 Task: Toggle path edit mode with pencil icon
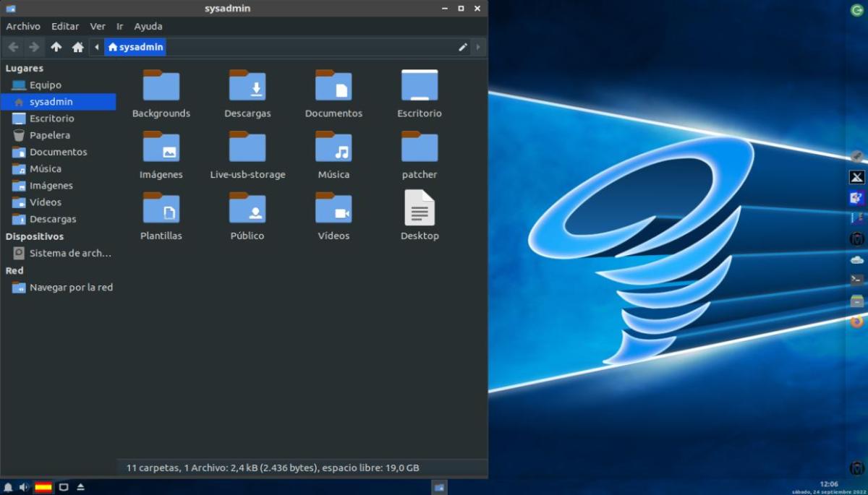point(463,48)
